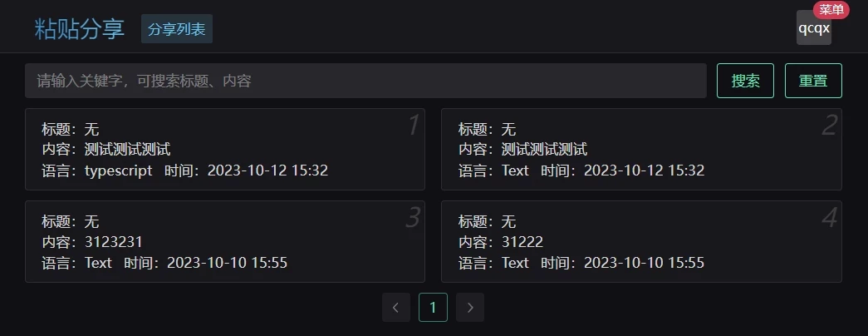Screen dimensions: 868x336
Task: Open share card number 1
Action: 224,150
